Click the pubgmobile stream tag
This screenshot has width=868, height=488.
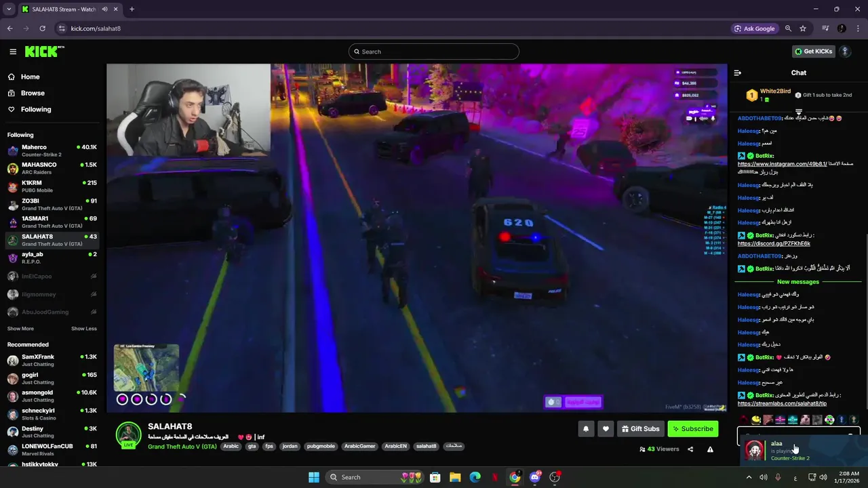tap(321, 447)
